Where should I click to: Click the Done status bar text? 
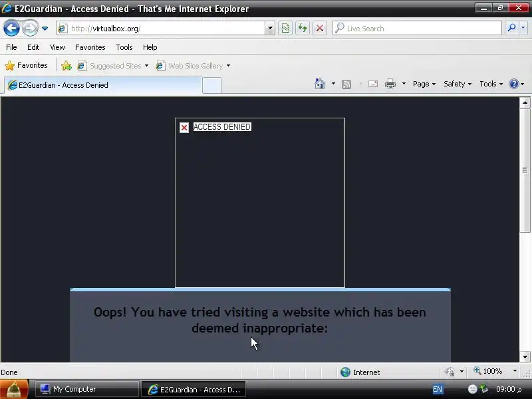9,372
